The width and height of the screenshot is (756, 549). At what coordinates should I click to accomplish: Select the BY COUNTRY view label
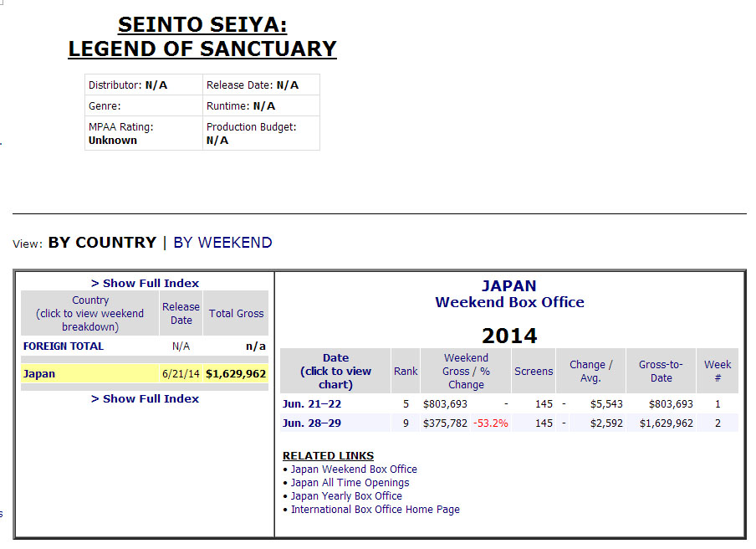pyautogui.click(x=102, y=242)
